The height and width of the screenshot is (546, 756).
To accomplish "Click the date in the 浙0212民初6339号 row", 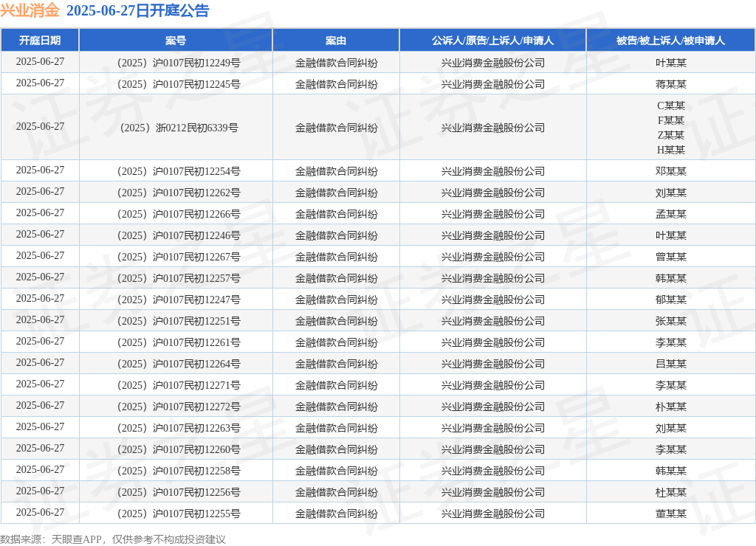I will pos(40,127).
